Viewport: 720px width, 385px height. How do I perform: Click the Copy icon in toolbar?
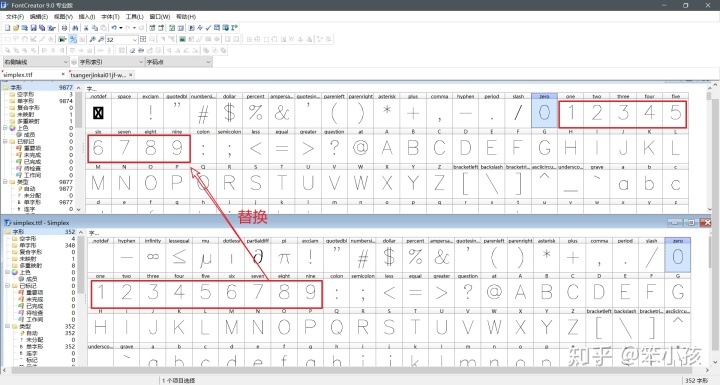click(x=95, y=28)
